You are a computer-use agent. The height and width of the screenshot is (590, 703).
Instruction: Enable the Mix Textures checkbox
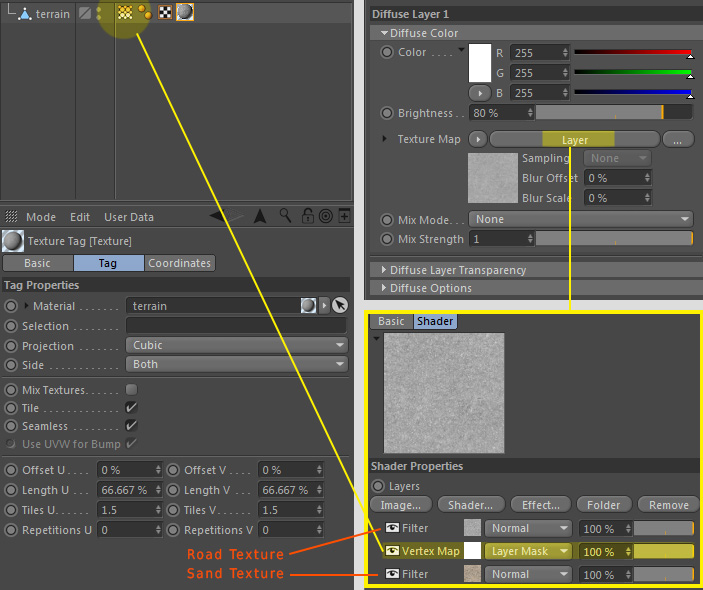[x=131, y=390]
